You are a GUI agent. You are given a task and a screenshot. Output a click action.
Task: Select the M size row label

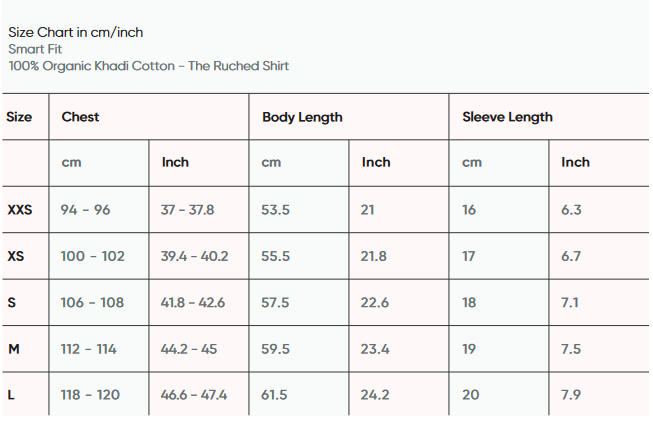(13, 348)
